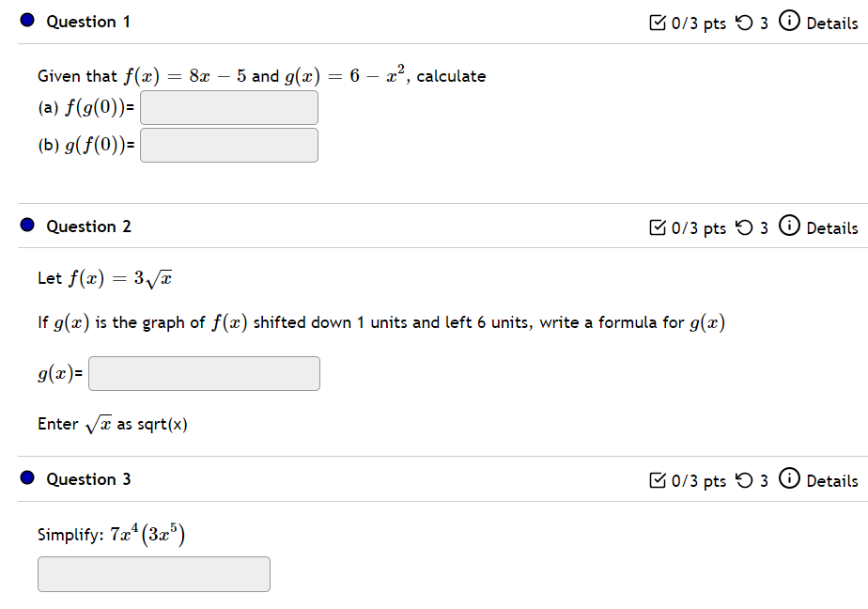Image resolution: width=868 pixels, height=609 pixels.
Task: Click Question 3's points checkbox icon
Action: (657, 480)
